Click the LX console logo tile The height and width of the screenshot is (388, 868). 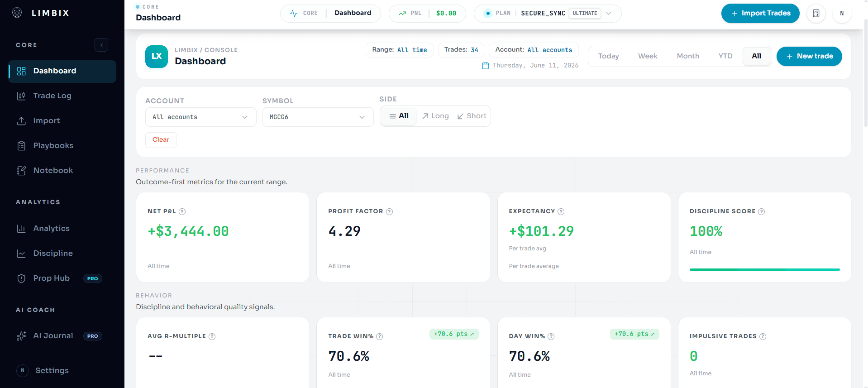pyautogui.click(x=157, y=56)
